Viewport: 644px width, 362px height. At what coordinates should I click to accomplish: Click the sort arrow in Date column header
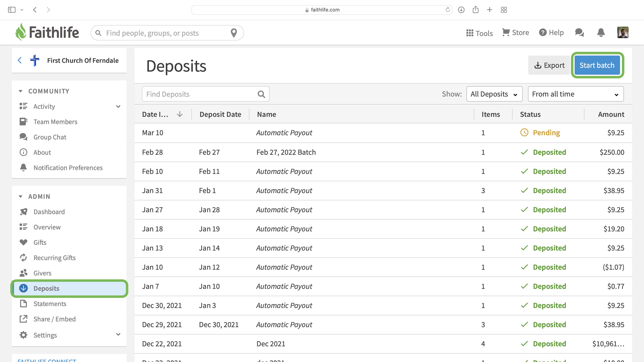pyautogui.click(x=180, y=114)
